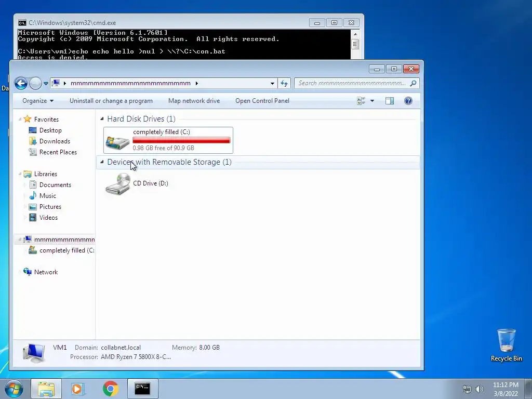Open the Organize menu

coord(38,101)
